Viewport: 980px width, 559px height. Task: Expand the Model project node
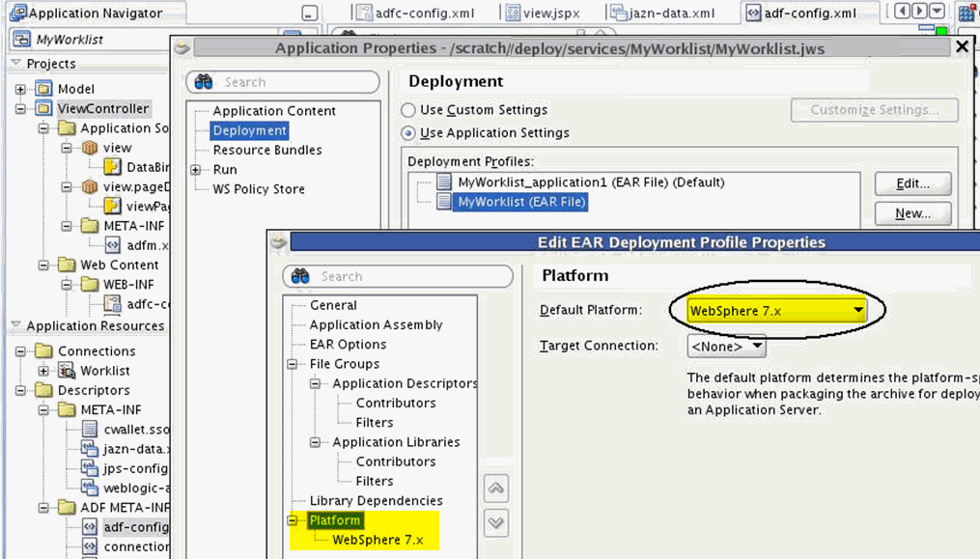click(x=20, y=90)
